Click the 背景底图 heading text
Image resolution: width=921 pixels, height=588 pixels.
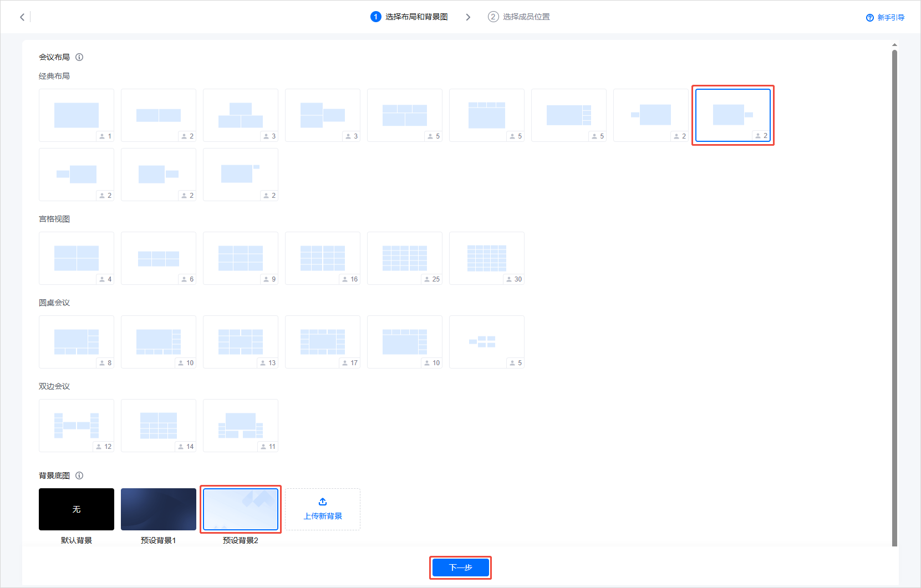[x=54, y=475]
